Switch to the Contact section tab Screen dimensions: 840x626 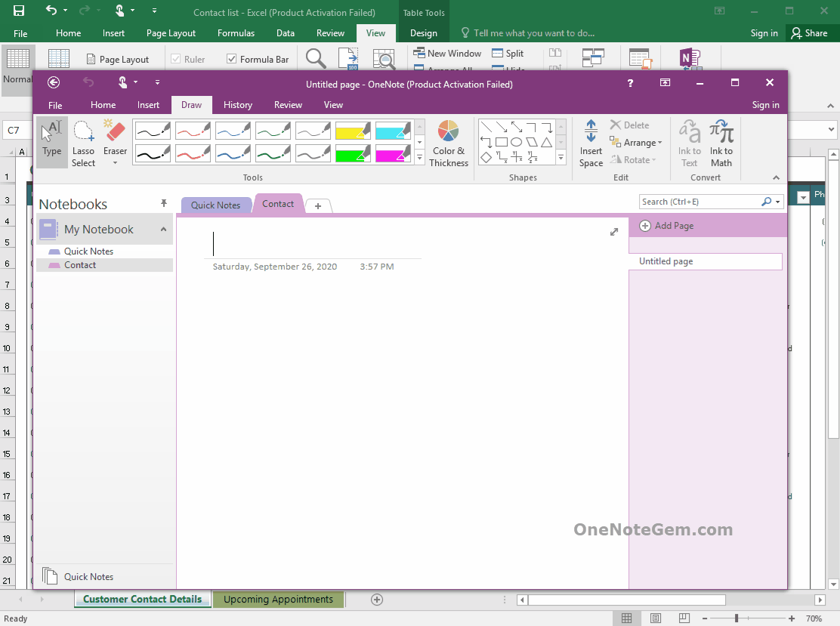click(277, 203)
